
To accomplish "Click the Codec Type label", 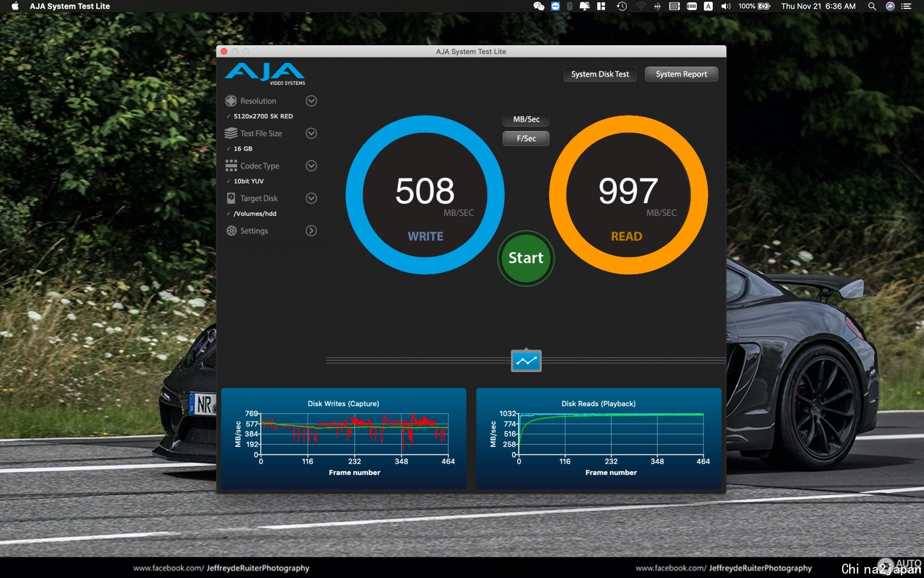I will [x=260, y=166].
